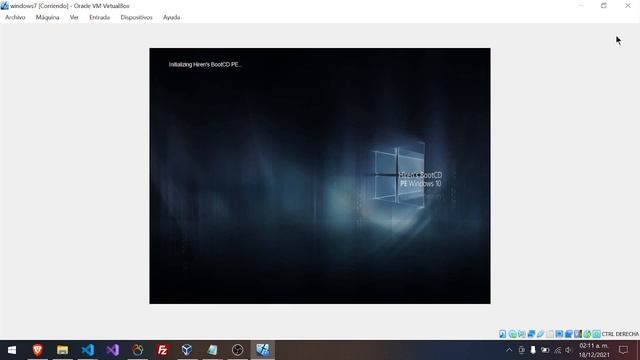This screenshot has height=360, width=640.
Task: Click the VirtualBox icon in the title bar
Action: click(4, 6)
